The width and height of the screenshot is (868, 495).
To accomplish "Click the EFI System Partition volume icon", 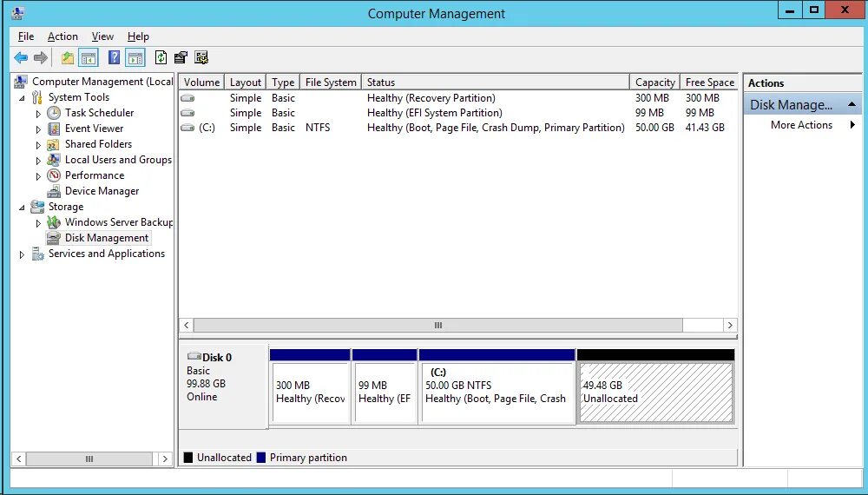I will tap(187, 113).
